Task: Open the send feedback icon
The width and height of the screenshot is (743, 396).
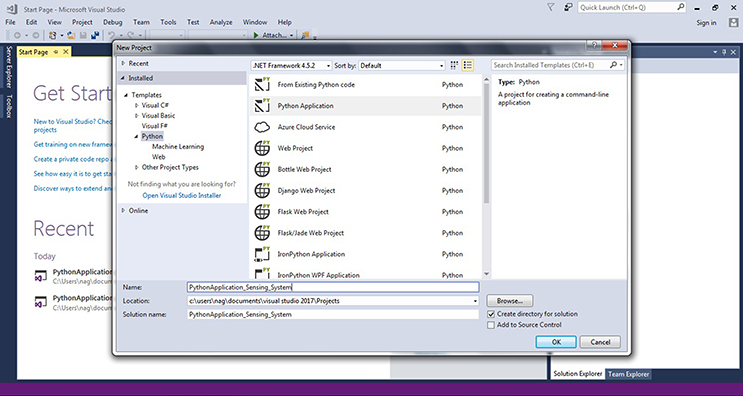Action: coord(567,7)
